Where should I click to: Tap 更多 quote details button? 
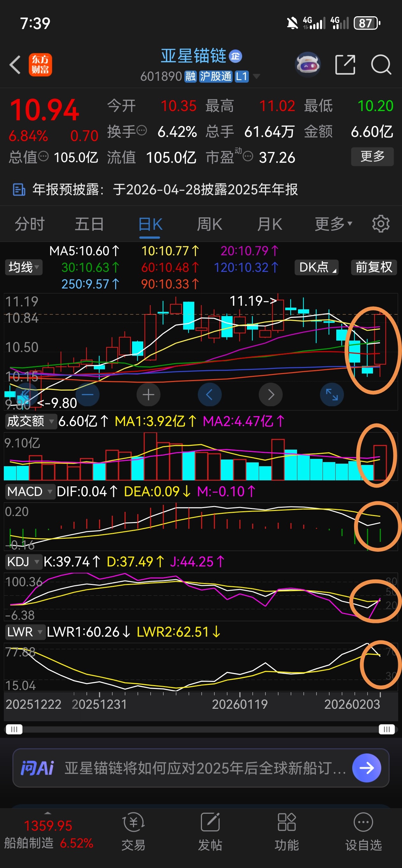[372, 156]
